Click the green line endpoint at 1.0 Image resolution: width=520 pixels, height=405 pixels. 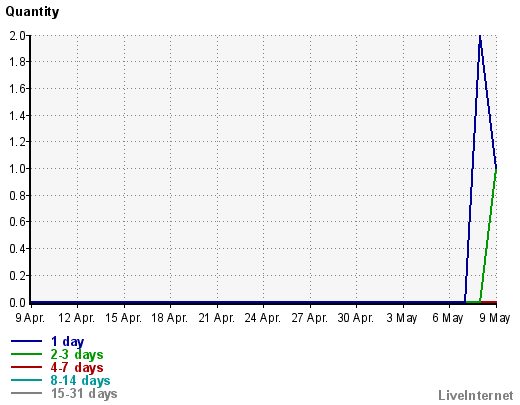[x=496, y=169]
